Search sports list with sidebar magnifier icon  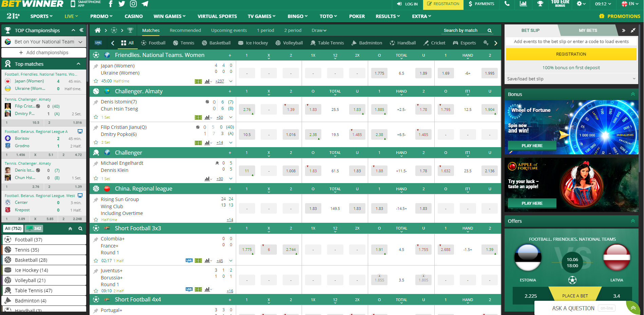(x=80, y=229)
